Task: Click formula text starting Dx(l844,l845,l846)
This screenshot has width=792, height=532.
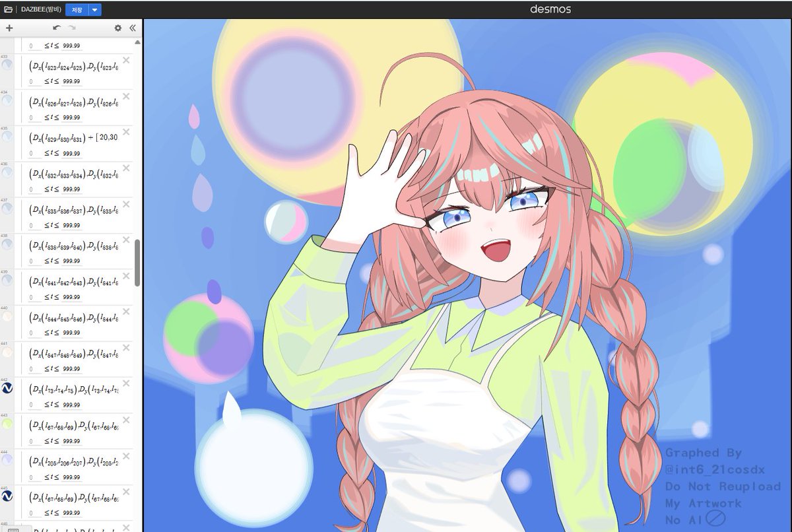Action: pos(73,317)
